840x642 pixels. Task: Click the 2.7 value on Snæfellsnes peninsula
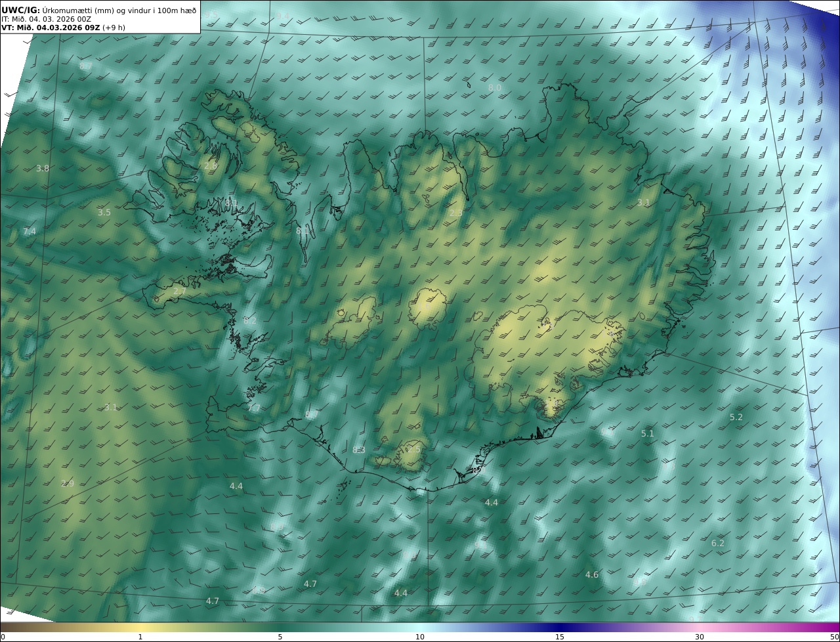click(x=180, y=291)
